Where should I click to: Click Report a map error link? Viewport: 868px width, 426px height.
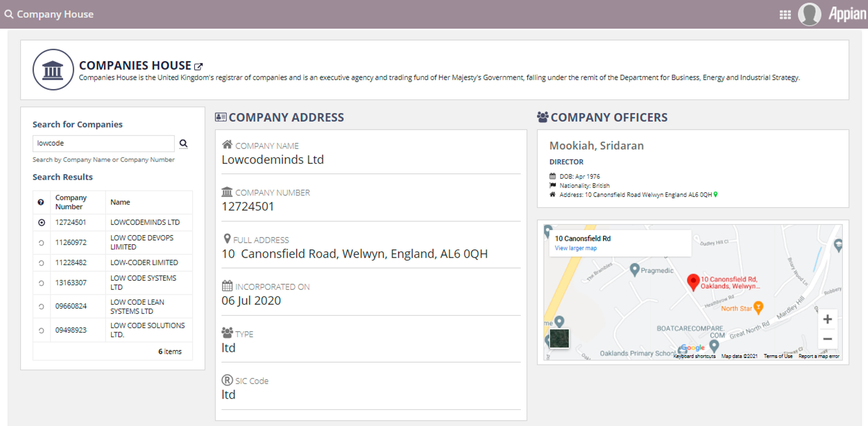pyautogui.click(x=819, y=356)
